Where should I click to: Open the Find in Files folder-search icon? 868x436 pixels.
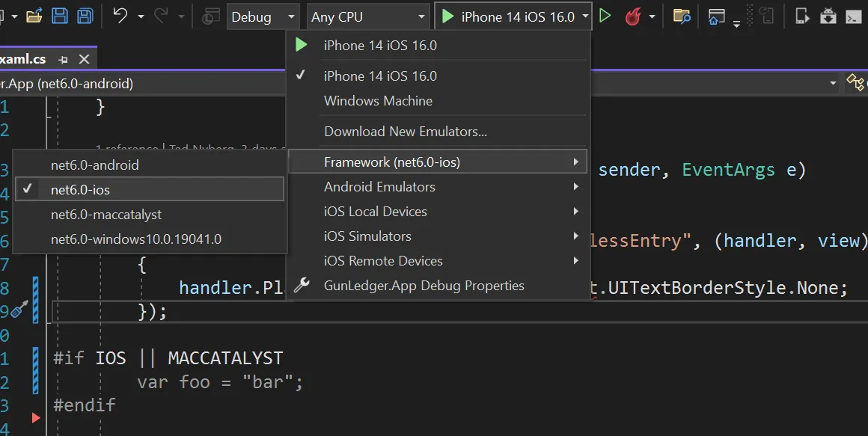681,16
